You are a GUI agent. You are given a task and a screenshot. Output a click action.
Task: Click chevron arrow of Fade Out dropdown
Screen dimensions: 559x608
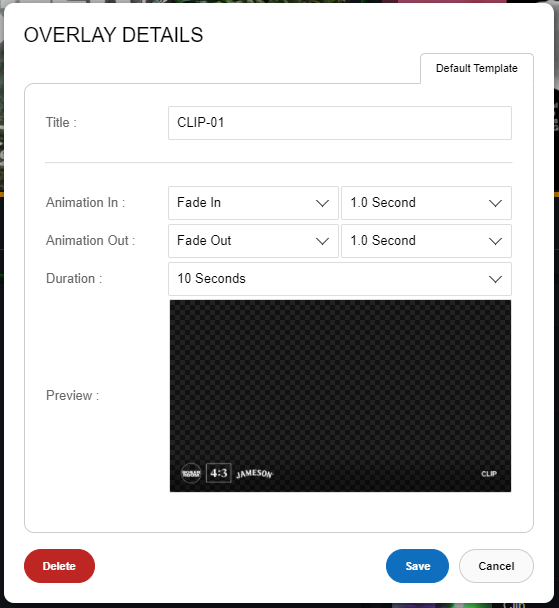tap(322, 241)
